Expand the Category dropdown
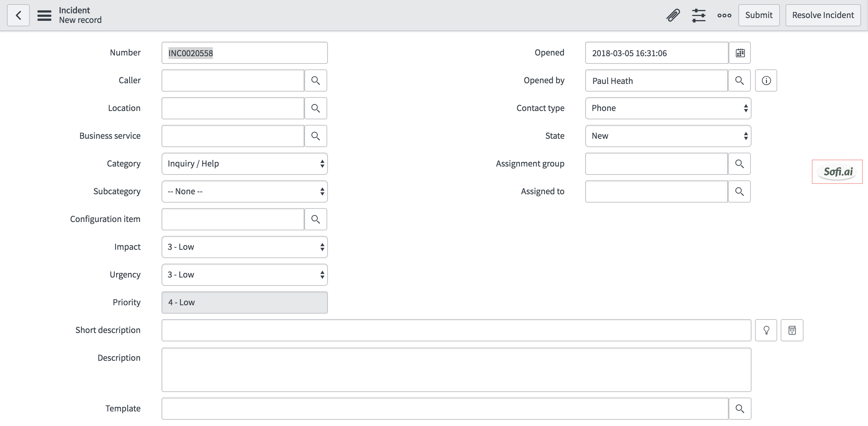 point(245,164)
